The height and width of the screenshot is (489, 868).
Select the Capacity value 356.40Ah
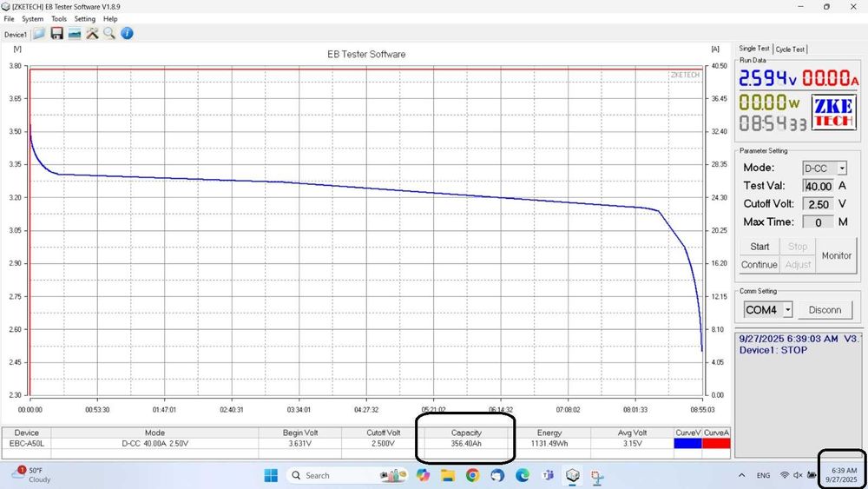(466, 444)
